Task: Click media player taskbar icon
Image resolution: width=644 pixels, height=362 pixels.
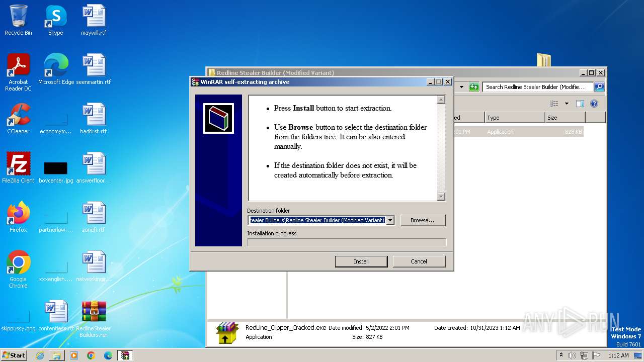Action: [x=74, y=355]
